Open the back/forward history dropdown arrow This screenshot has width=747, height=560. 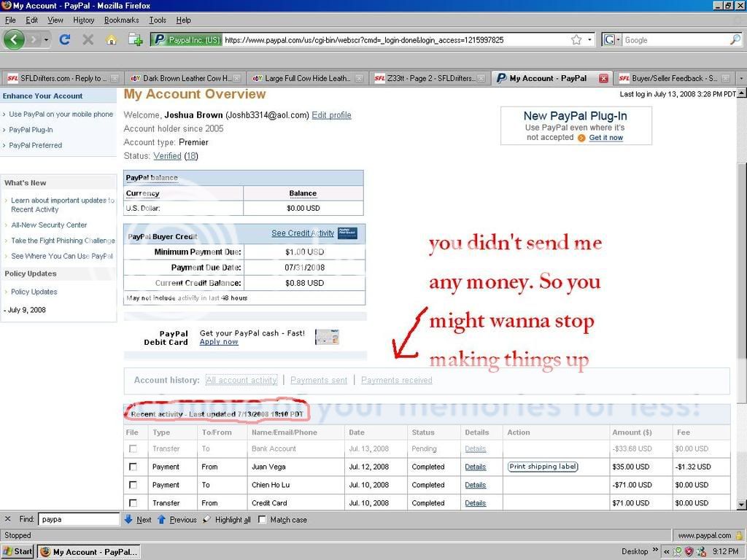pyautogui.click(x=46, y=40)
